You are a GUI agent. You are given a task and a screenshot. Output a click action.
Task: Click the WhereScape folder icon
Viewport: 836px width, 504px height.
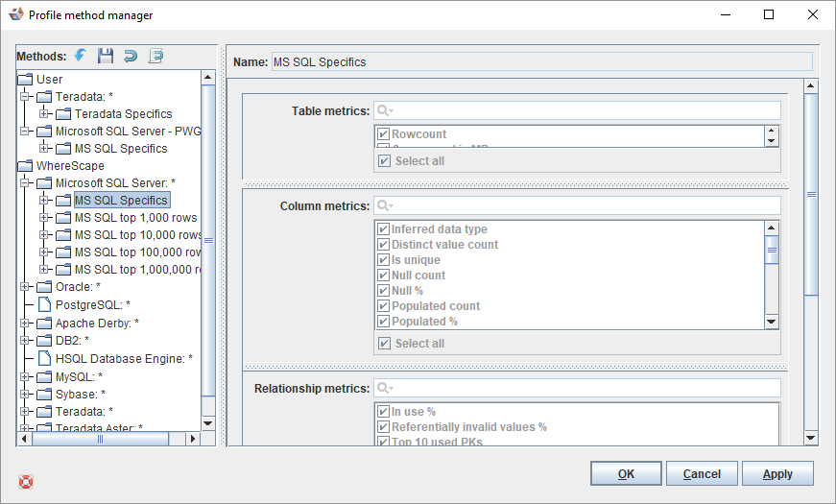(x=26, y=166)
